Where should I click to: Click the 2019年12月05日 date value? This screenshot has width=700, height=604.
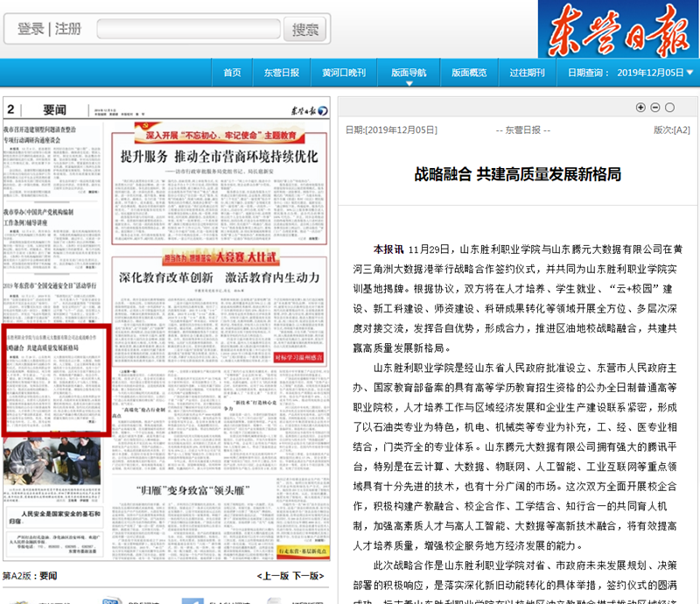pyautogui.click(x=650, y=73)
